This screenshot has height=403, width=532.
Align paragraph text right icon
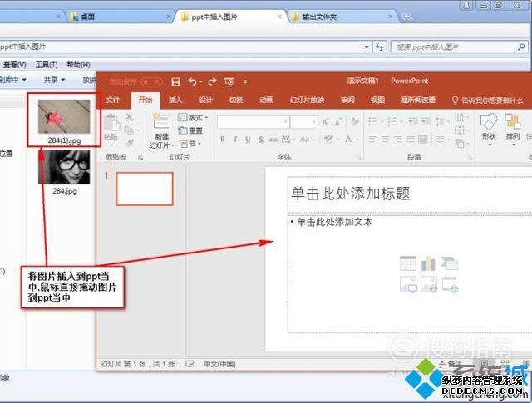[x=397, y=139]
